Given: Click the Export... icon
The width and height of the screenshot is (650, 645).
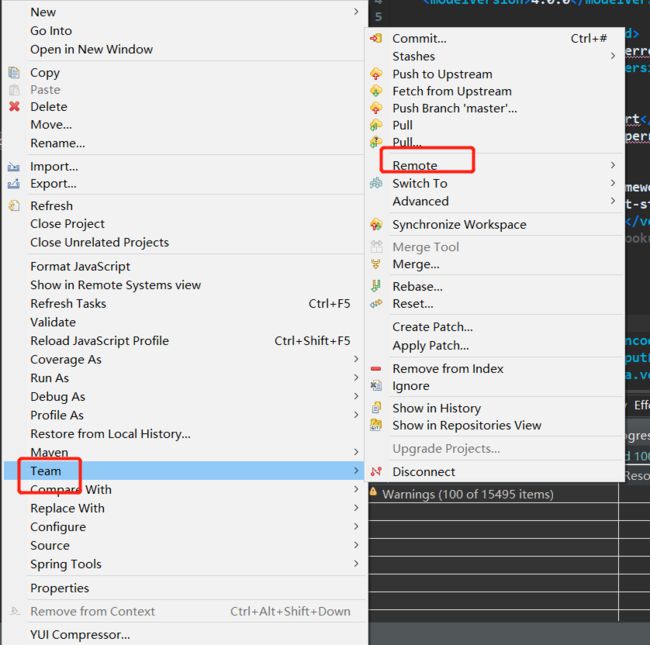Looking at the screenshot, I should [14, 184].
